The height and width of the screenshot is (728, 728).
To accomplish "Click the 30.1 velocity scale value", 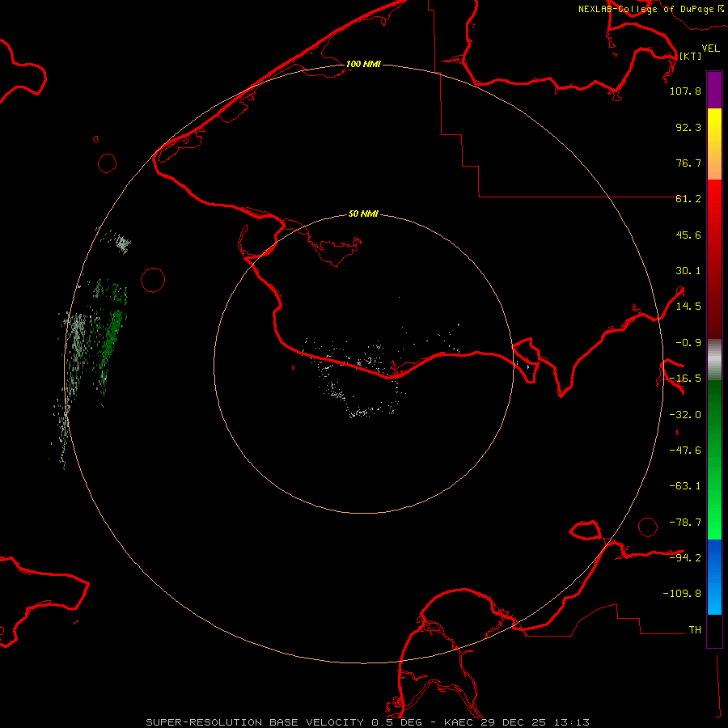I will [x=688, y=271].
